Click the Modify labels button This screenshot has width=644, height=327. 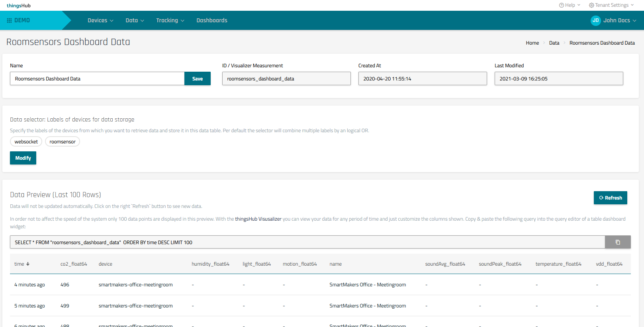[23, 158]
